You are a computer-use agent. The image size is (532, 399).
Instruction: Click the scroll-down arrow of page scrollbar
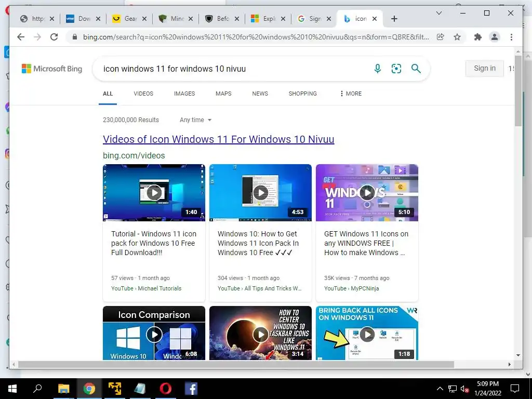(x=518, y=355)
